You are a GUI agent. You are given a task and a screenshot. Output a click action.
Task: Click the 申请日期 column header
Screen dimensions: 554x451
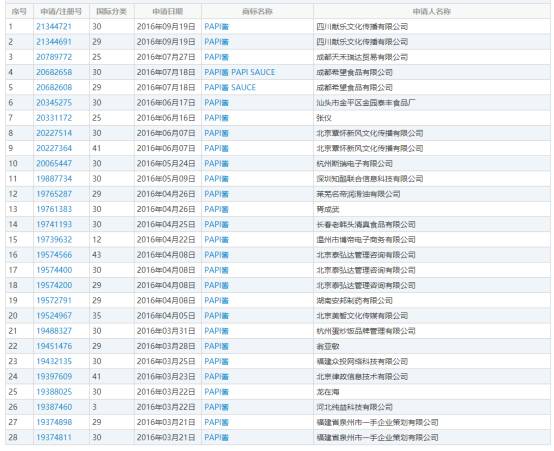[167, 12]
